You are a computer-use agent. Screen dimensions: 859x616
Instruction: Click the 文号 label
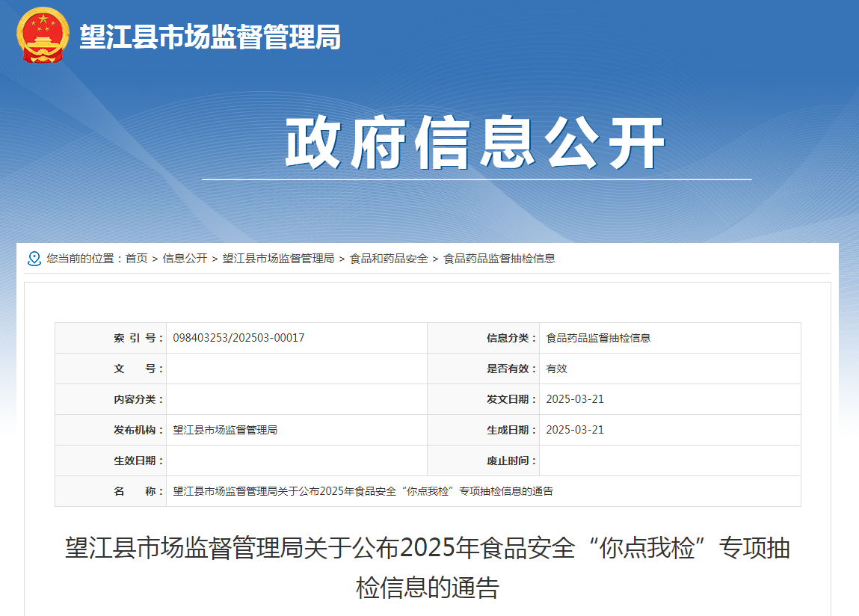[x=138, y=369]
